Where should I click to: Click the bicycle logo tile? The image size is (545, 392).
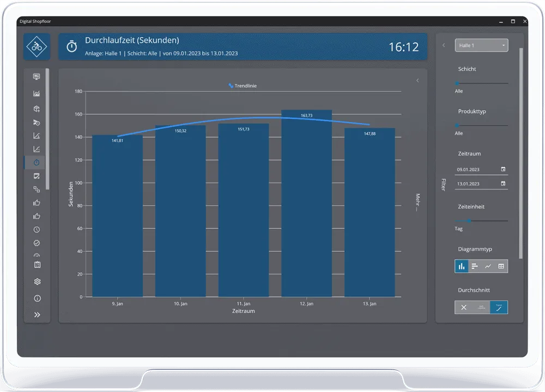coord(37,46)
